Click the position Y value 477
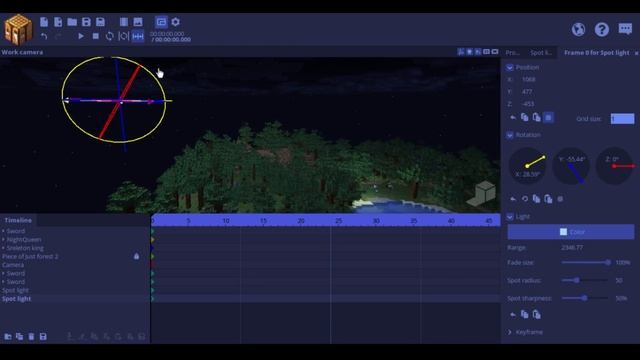The image size is (640, 360). pyautogui.click(x=527, y=92)
